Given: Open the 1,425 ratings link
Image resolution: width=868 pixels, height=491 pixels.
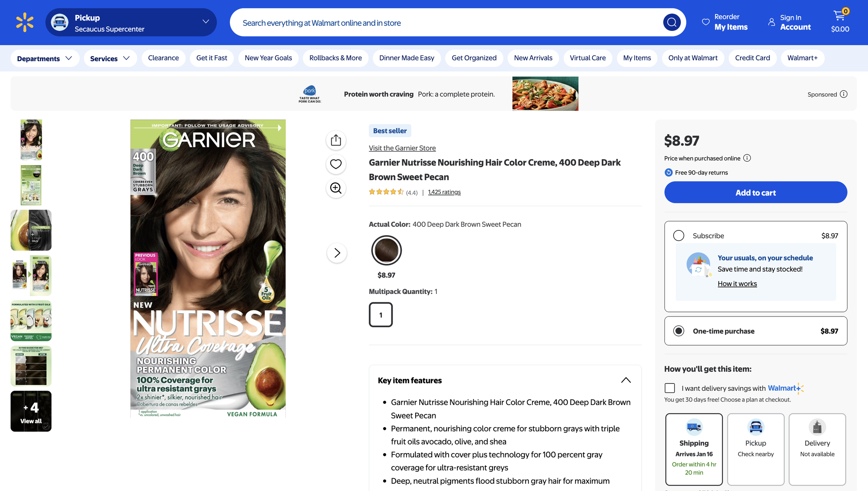Looking at the screenshot, I should coord(444,192).
